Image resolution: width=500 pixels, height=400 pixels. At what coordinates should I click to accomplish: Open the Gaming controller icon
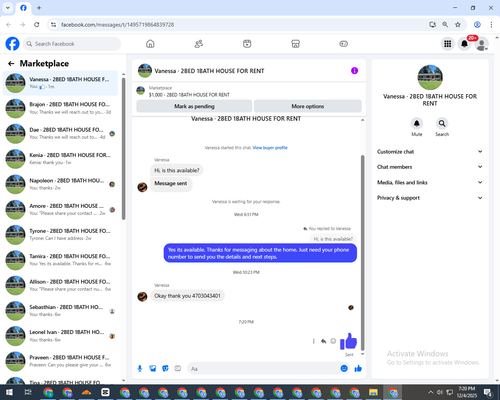[x=344, y=44]
